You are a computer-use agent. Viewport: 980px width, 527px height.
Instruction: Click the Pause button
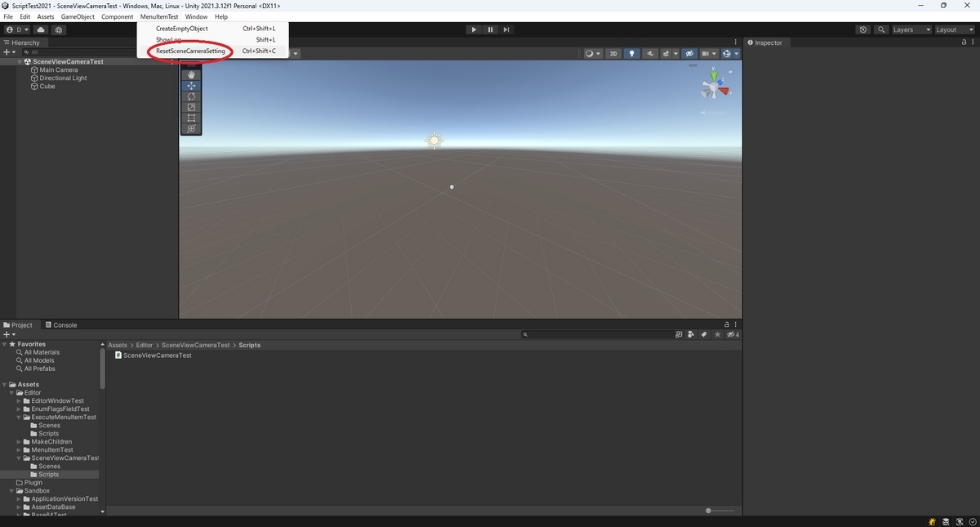click(x=490, y=29)
